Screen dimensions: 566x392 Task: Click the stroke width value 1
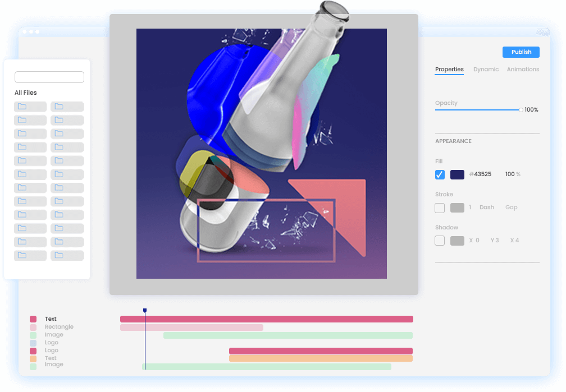[x=470, y=207]
